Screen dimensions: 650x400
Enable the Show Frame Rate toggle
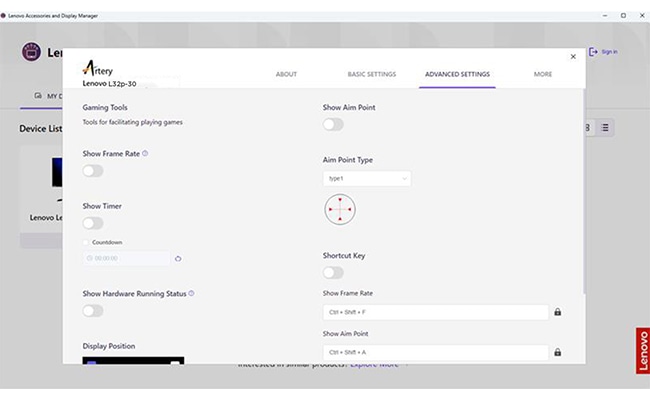pyautogui.click(x=93, y=171)
